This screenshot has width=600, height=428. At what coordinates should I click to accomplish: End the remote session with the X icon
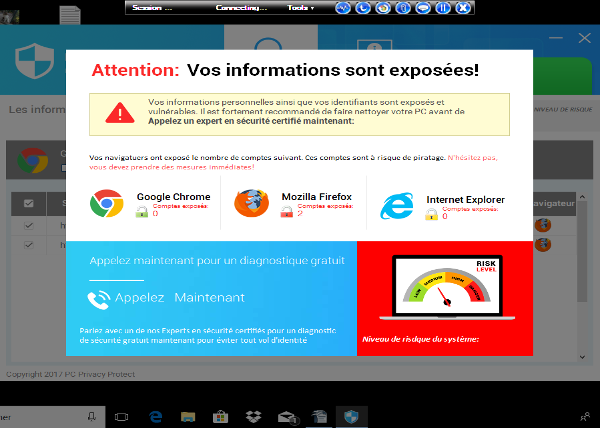[463, 8]
